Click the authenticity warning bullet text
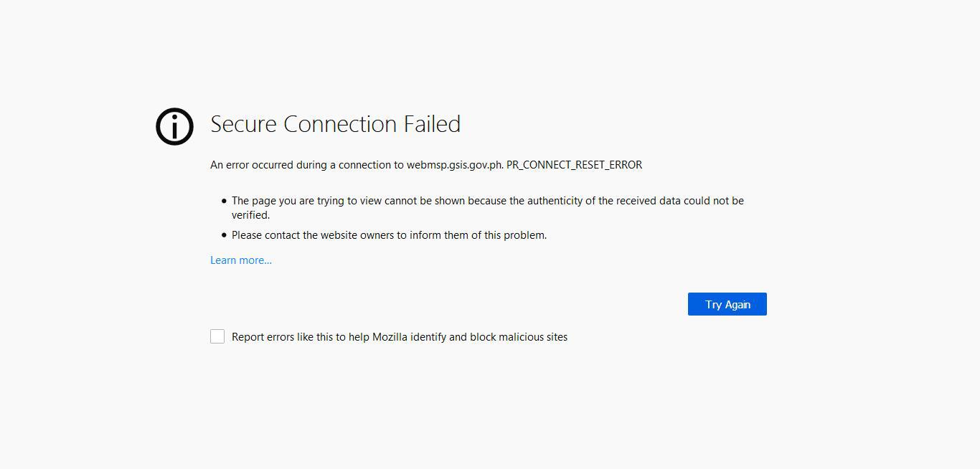Screen dimensions: 980x469 pos(487,201)
